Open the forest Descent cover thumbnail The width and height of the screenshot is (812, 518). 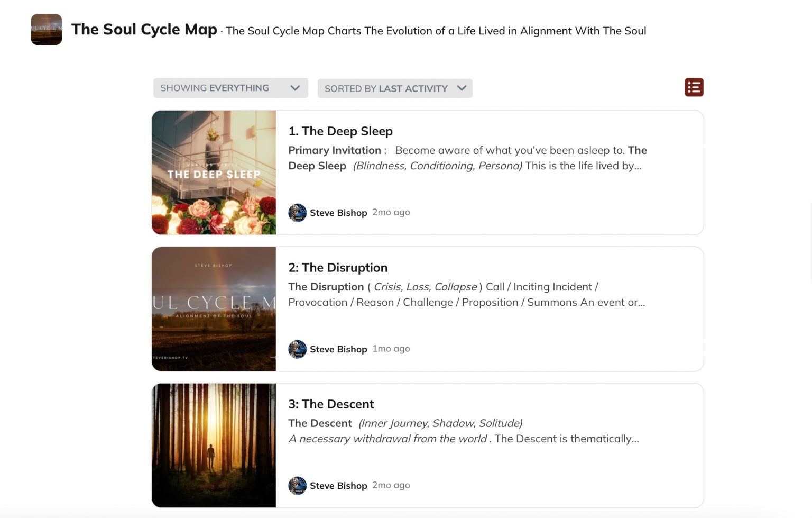click(214, 446)
